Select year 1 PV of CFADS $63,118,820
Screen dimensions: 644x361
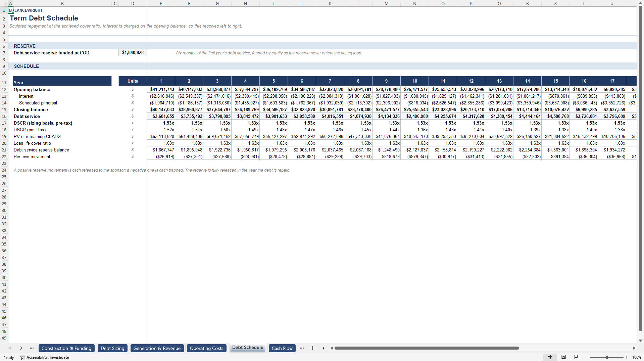tap(161, 136)
